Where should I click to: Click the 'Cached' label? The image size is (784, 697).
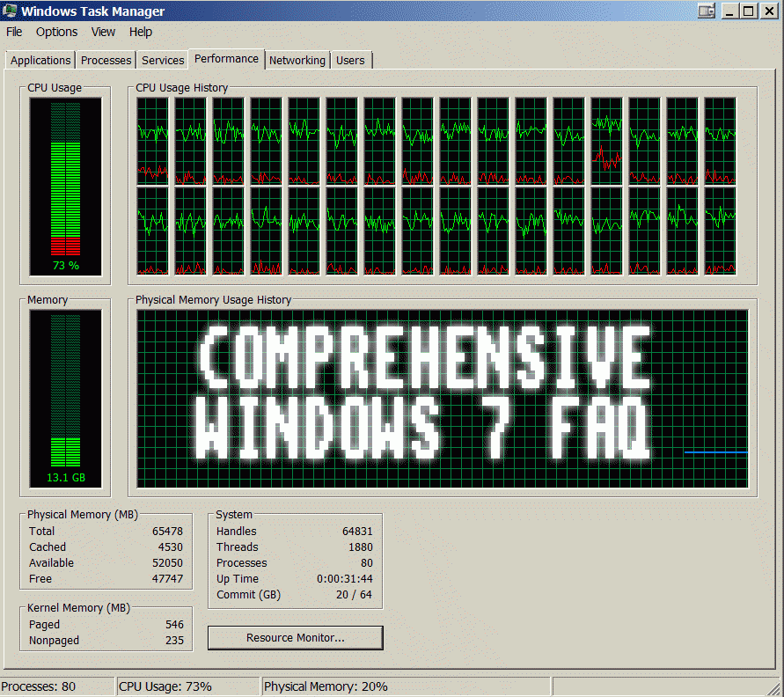coord(48,547)
